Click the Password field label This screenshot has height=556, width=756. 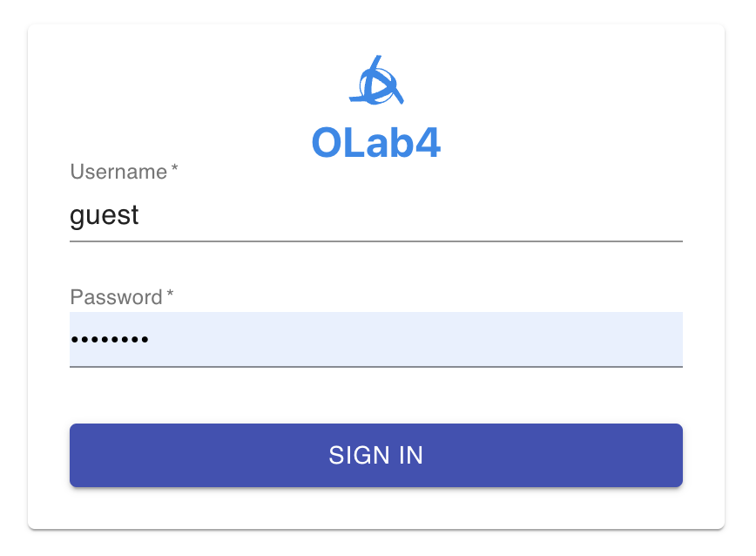116,297
